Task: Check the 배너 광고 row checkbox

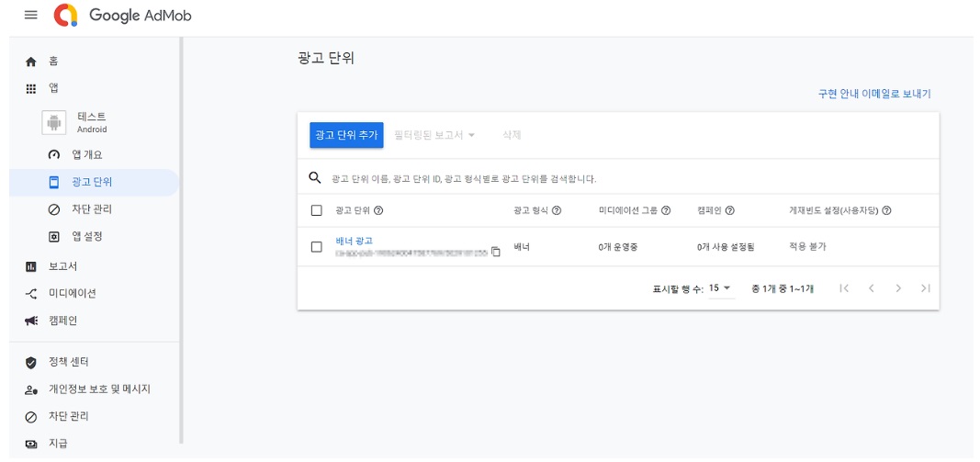Action: [316, 247]
